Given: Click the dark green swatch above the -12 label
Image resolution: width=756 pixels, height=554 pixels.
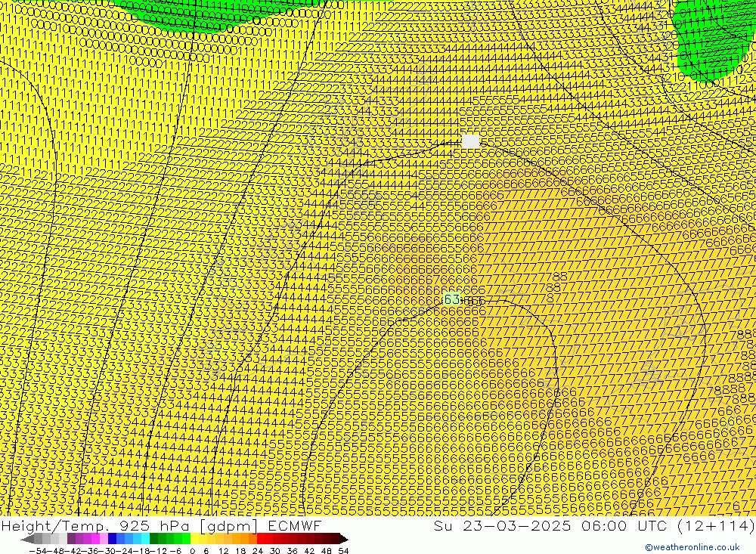Looking at the screenshot, I should coord(153,540).
